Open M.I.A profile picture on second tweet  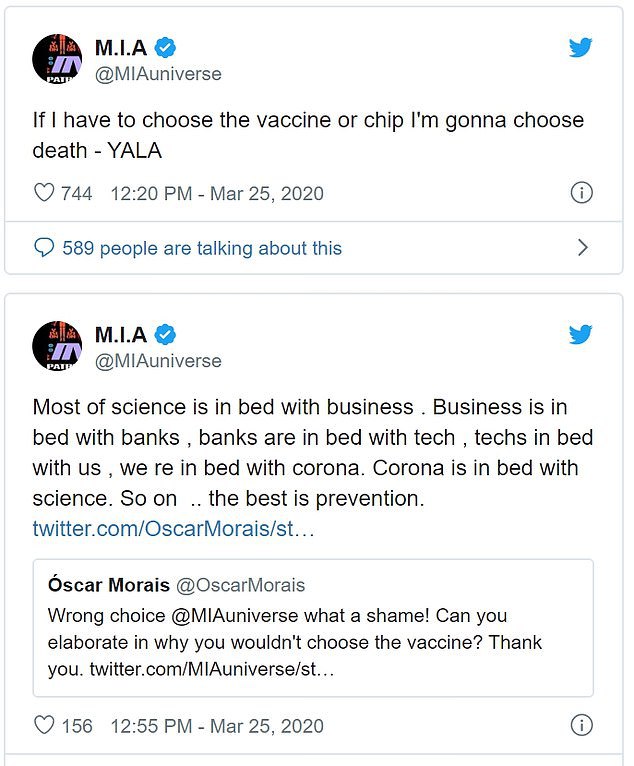[57, 345]
